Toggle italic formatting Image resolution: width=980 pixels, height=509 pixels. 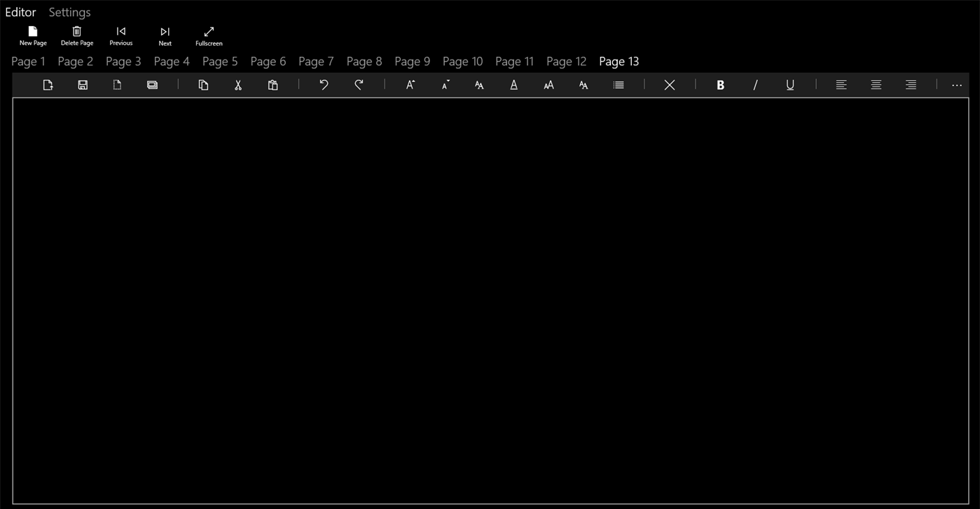coord(755,85)
